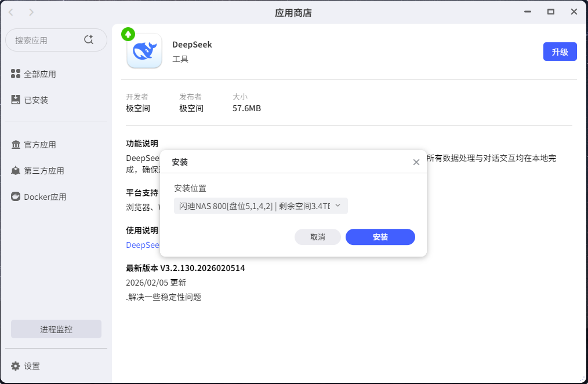Expand the install location chevron arrow
Screen dimensions: 588x384
tap(337, 205)
